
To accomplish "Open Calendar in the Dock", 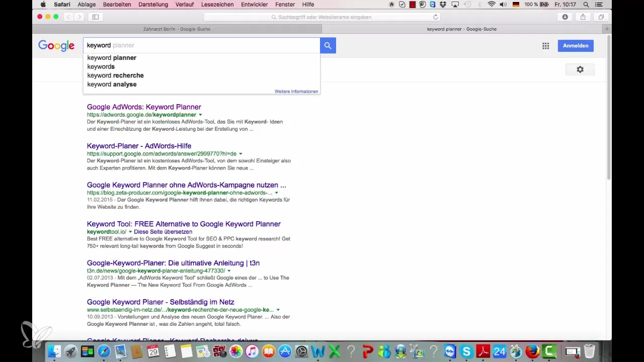I will 153,351.
